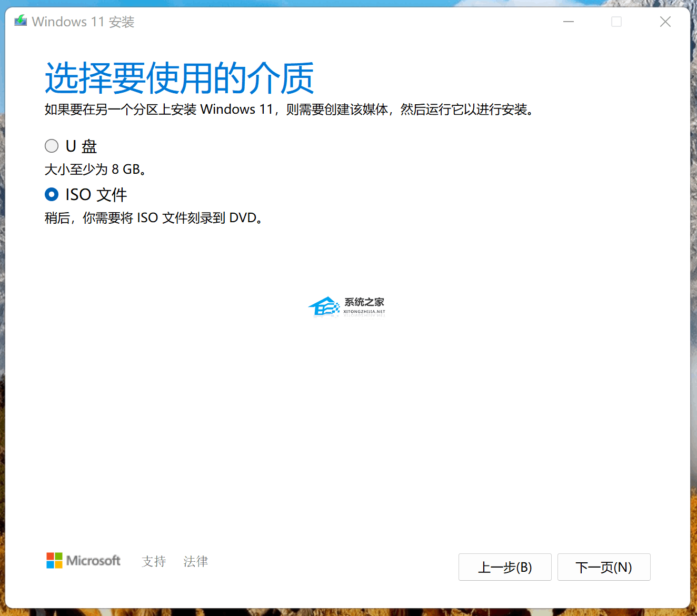Close the Windows 11 安装 wizard
The image size is (697, 616).
665,22
